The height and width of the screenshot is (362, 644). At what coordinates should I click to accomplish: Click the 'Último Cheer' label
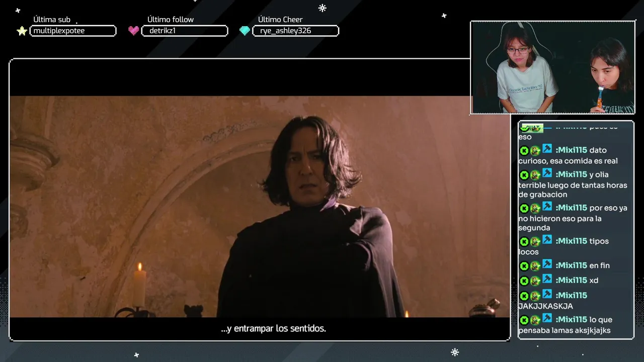(280, 20)
